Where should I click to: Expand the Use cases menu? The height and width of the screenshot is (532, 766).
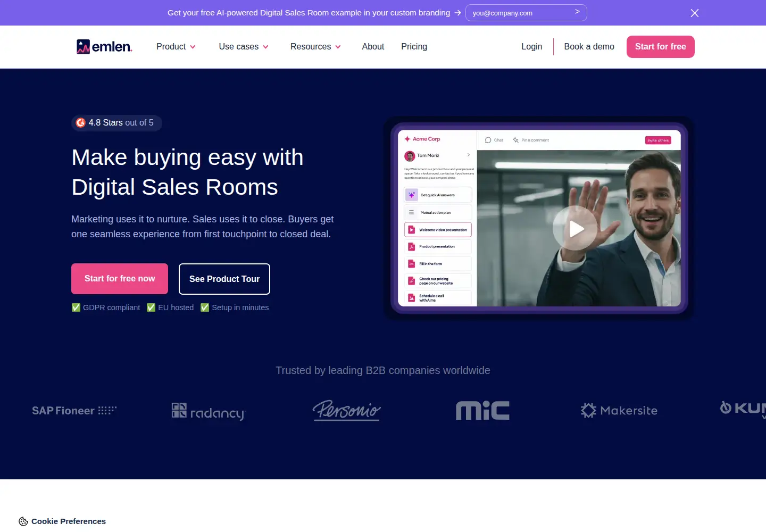coord(244,47)
